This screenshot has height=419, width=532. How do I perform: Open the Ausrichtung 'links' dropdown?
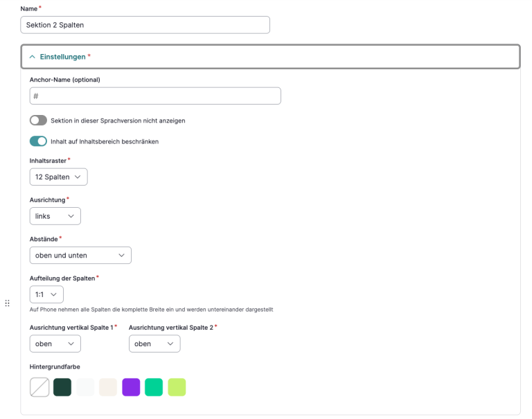pyautogui.click(x=55, y=216)
